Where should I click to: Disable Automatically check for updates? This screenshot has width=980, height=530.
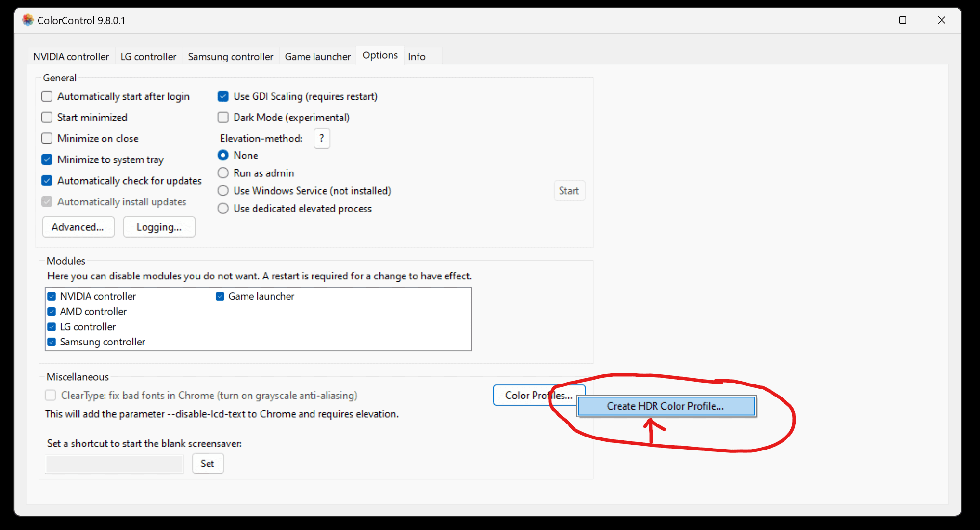(x=47, y=181)
